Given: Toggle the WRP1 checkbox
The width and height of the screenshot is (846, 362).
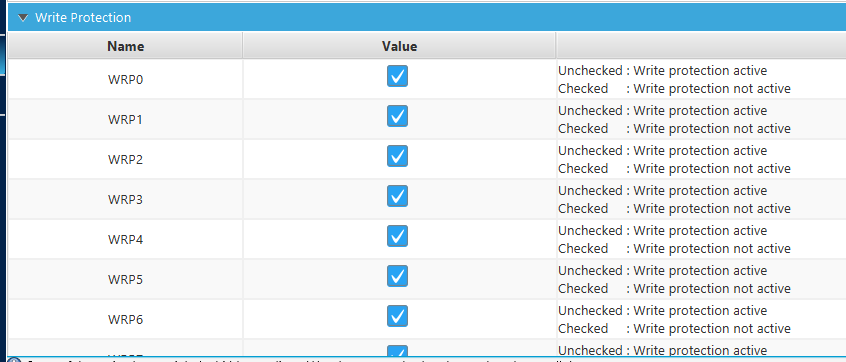Looking at the screenshot, I should (398, 116).
